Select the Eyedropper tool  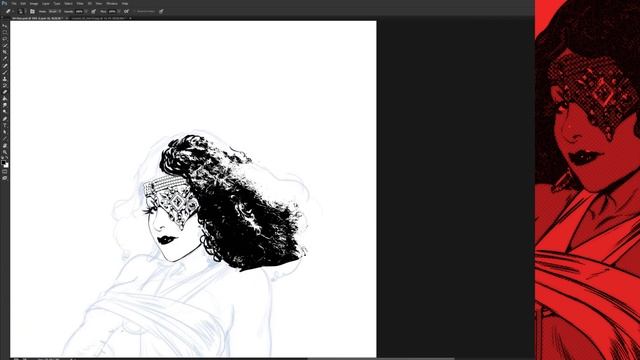[5, 59]
